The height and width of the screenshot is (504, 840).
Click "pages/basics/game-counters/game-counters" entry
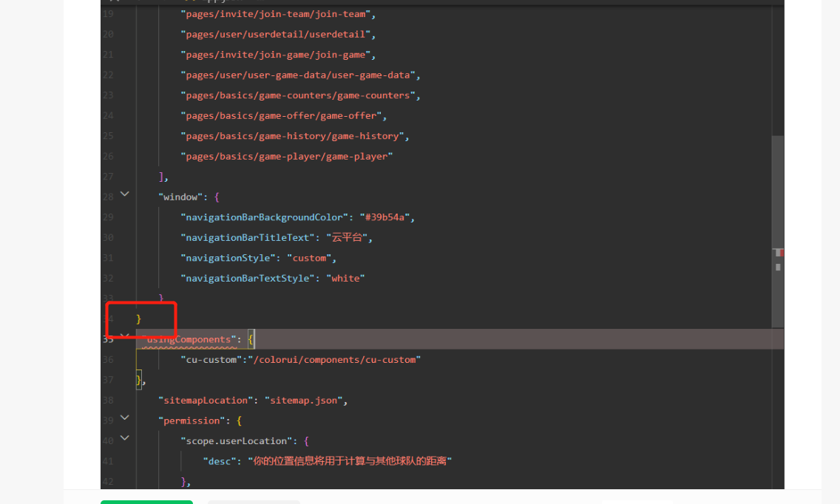click(298, 95)
